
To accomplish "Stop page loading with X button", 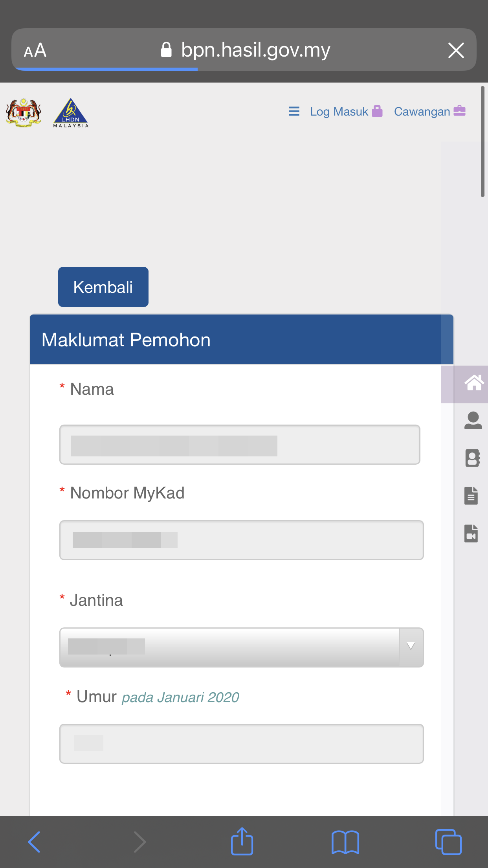I will [456, 50].
